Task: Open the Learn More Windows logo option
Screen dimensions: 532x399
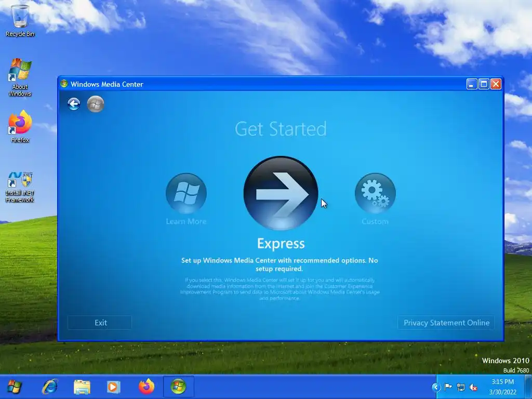Action: pos(186,193)
